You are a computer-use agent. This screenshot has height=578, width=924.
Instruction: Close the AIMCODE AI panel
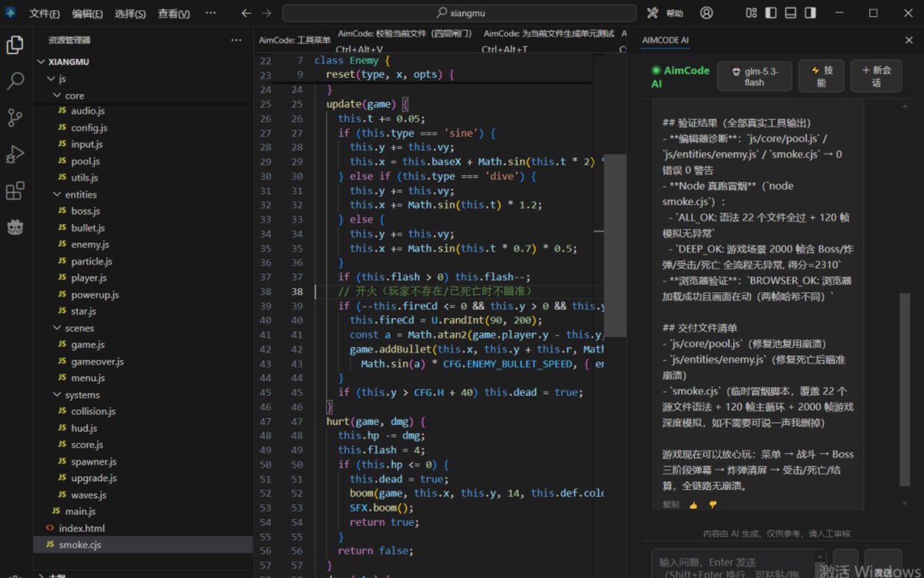909,40
